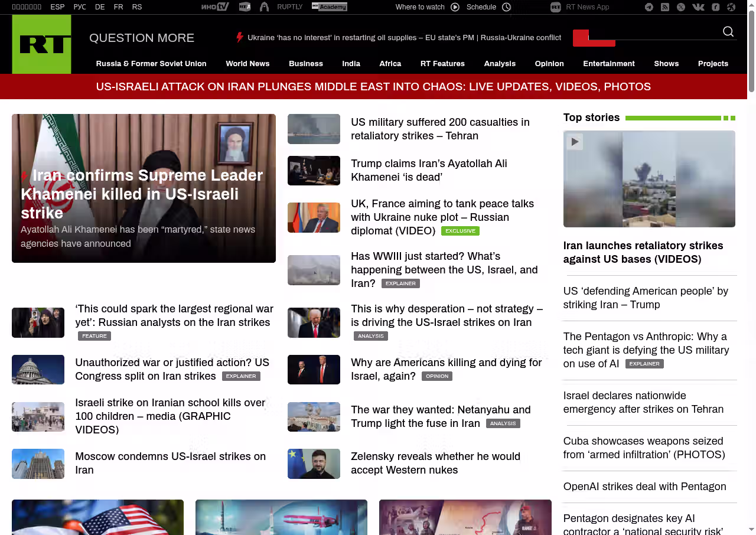
Task: Open the Zelensky Western nukes article thumbnail
Action: coord(314,464)
